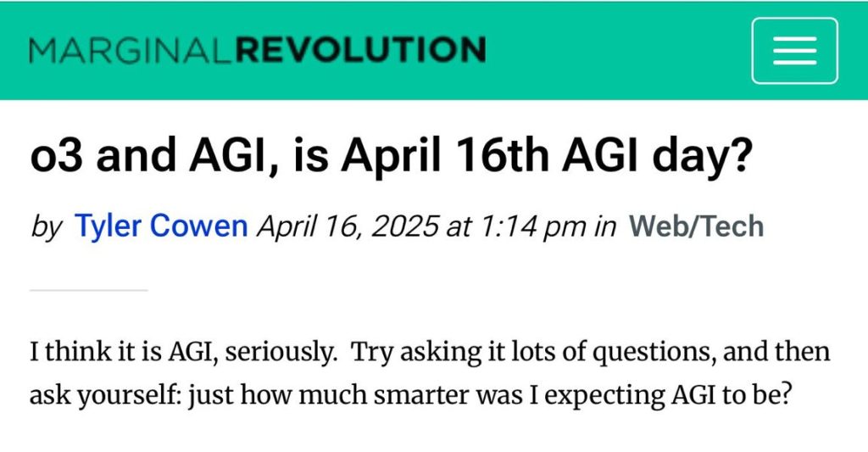This screenshot has height=452, width=868.
Task: Open the Web/Tech category link
Action: coord(696,226)
